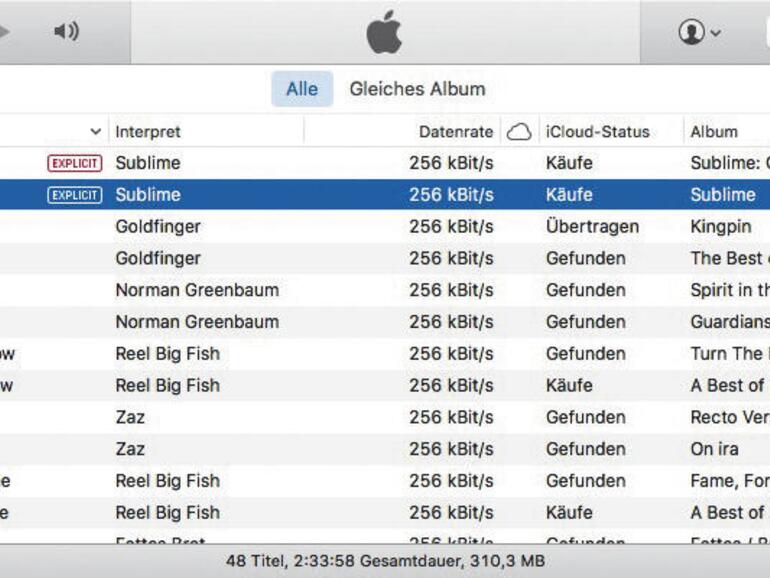This screenshot has height=578, width=770.
Task: Click the Album column header
Action: point(714,132)
